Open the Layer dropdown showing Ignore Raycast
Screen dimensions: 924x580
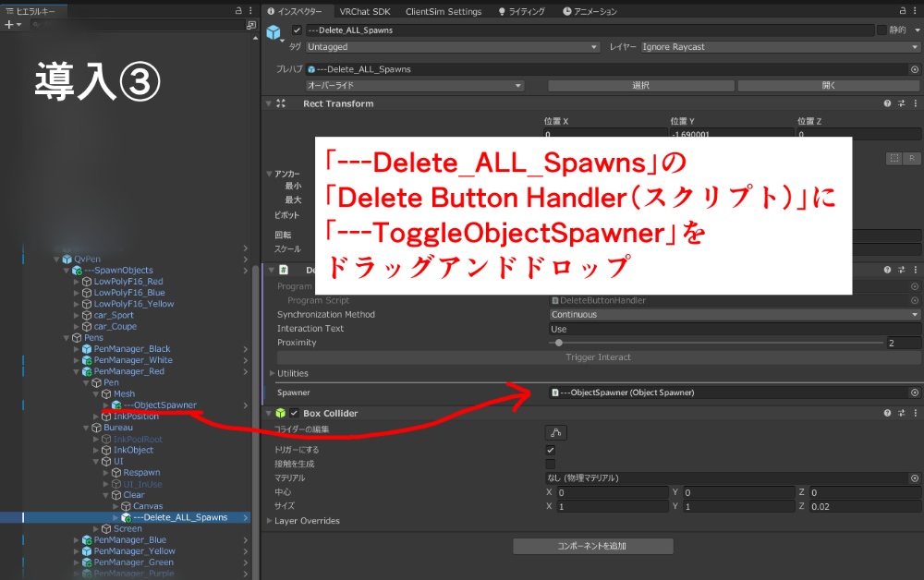point(780,47)
